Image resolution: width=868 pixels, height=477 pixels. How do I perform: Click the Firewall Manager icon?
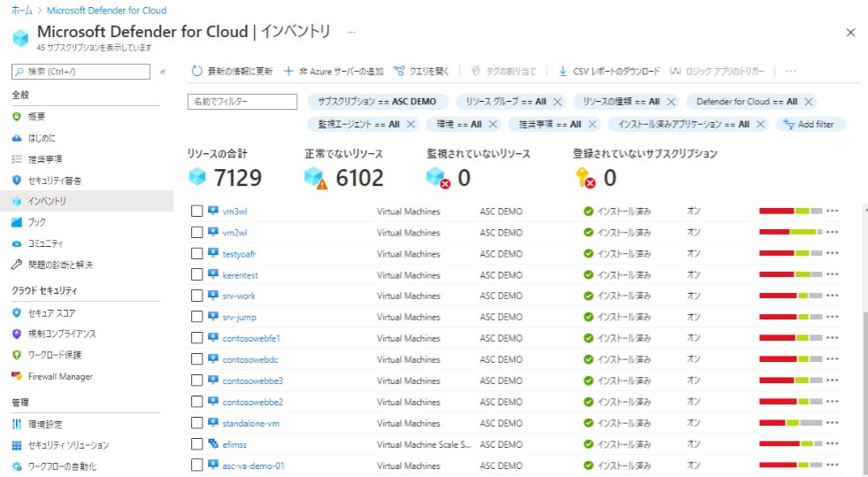(x=17, y=376)
